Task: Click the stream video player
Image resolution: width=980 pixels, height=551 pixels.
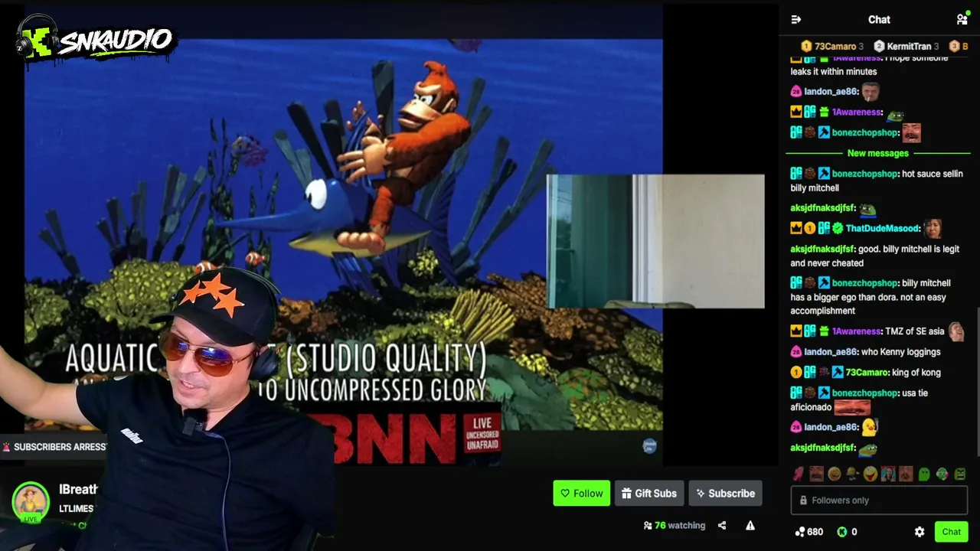Action: pyautogui.click(x=343, y=233)
